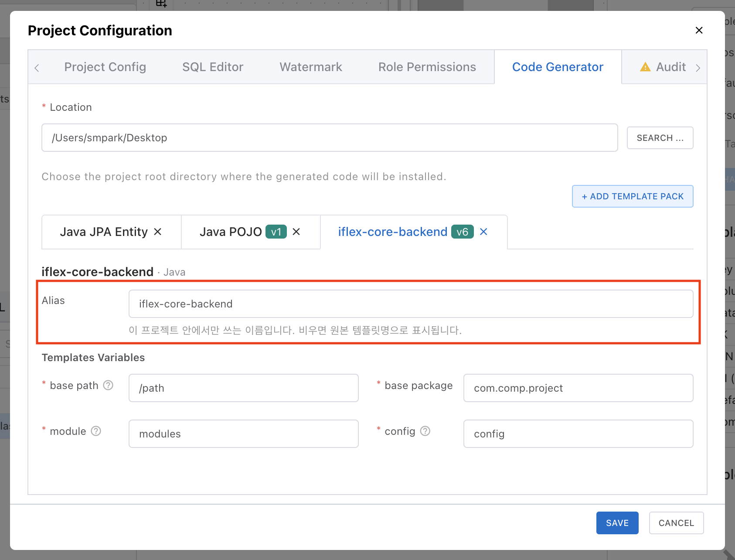
Task: Click the Add Template Pack button
Action: click(x=633, y=196)
